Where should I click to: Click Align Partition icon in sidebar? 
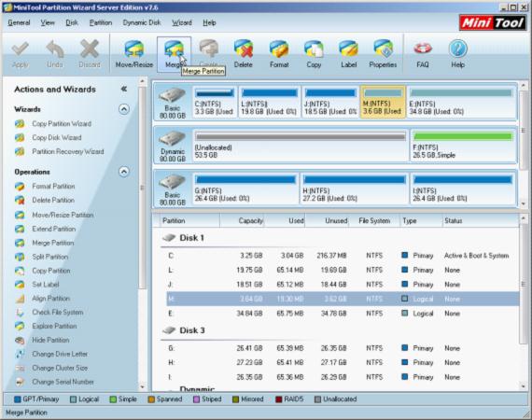pos(20,299)
